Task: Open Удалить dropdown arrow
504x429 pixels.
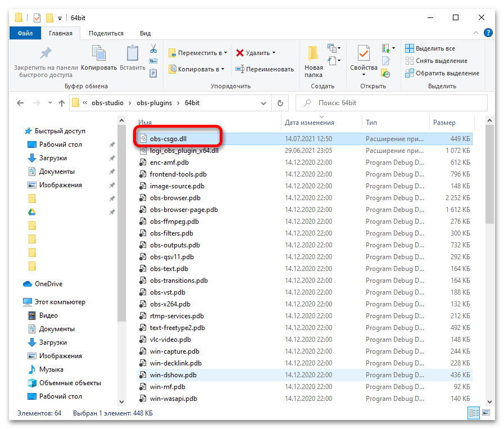Action: click(274, 53)
